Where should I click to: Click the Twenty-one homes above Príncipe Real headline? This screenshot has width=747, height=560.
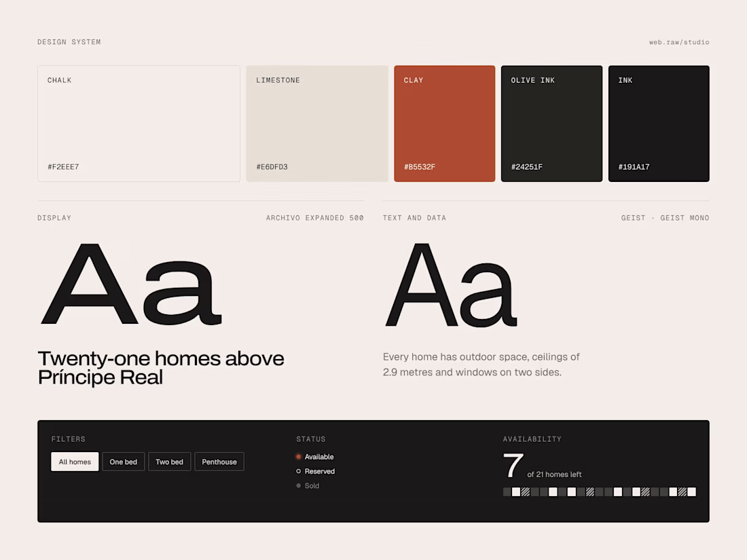click(161, 368)
